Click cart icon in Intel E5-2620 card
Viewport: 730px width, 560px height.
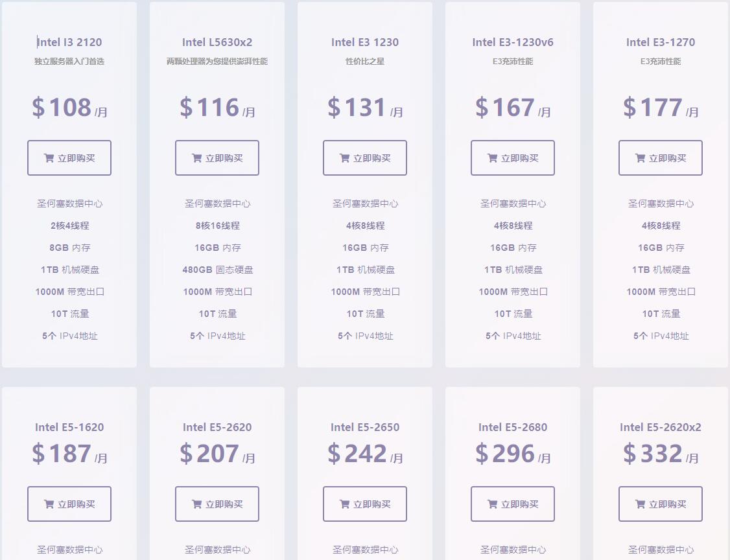click(x=196, y=504)
